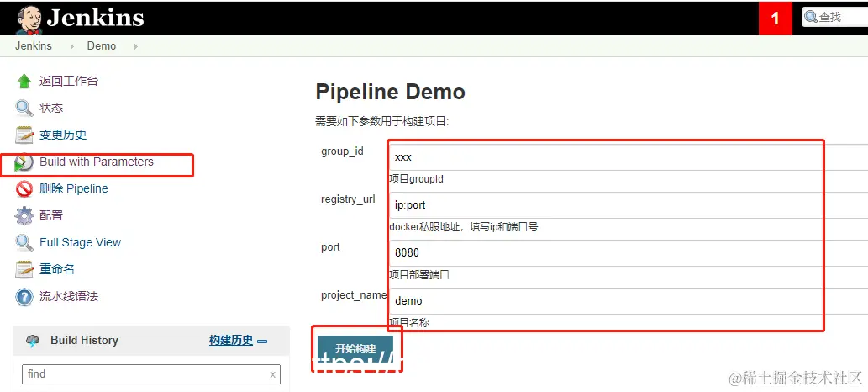Click the notepad icon next to 变更历史
The height and width of the screenshot is (392, 868).
24,135
